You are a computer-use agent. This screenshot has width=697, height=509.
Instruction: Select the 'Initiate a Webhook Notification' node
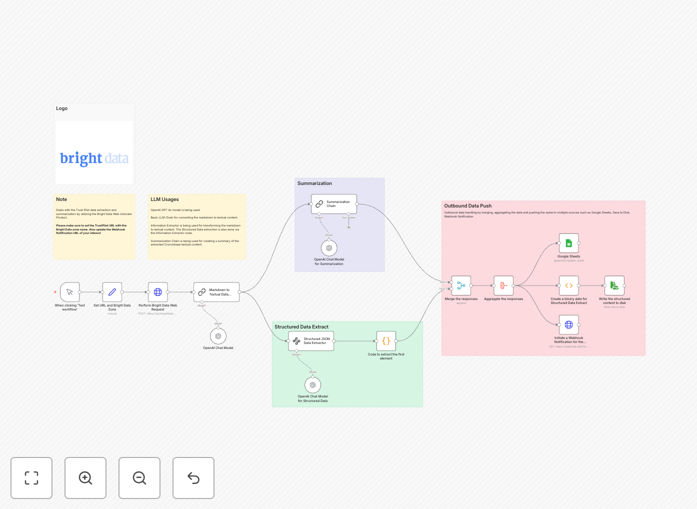point(569,325)
